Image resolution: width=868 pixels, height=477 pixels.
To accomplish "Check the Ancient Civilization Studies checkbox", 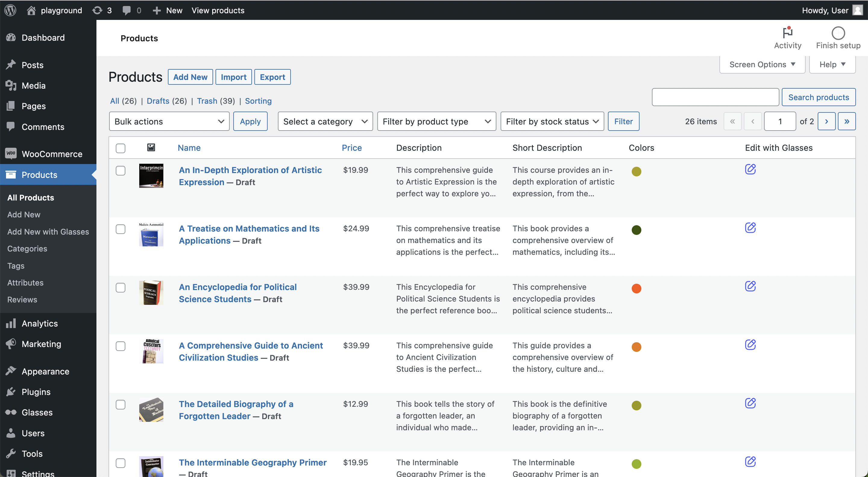I will [x=120, y=346].
